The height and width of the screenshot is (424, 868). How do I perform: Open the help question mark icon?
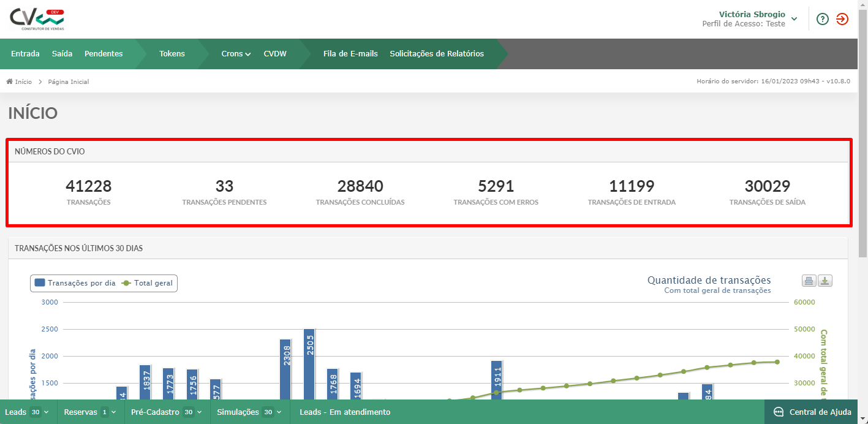point(823,19)
